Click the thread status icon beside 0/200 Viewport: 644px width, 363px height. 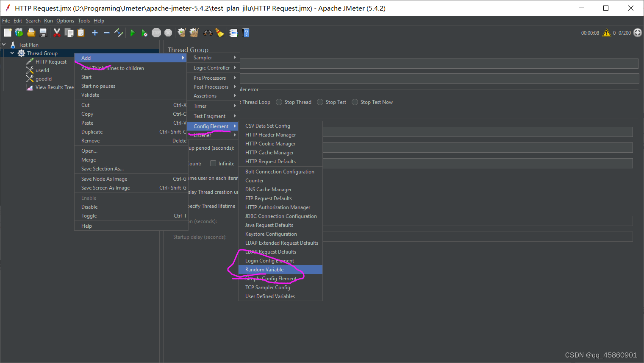638,33
